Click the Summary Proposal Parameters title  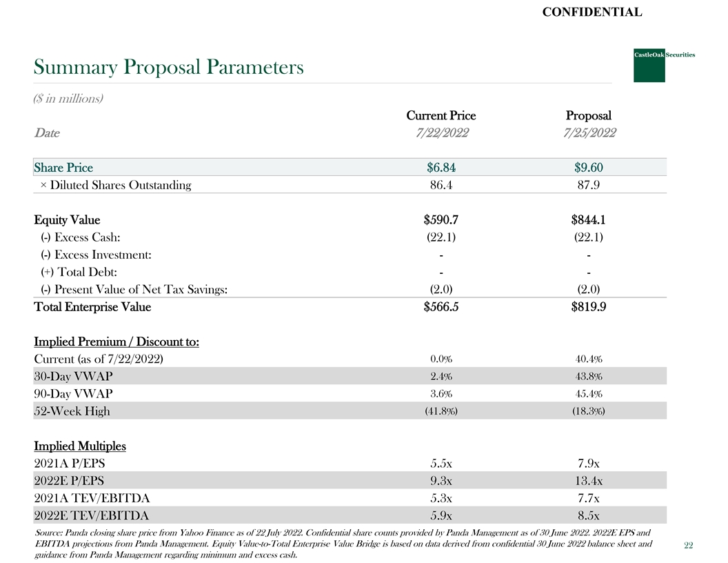click(169, 68)
